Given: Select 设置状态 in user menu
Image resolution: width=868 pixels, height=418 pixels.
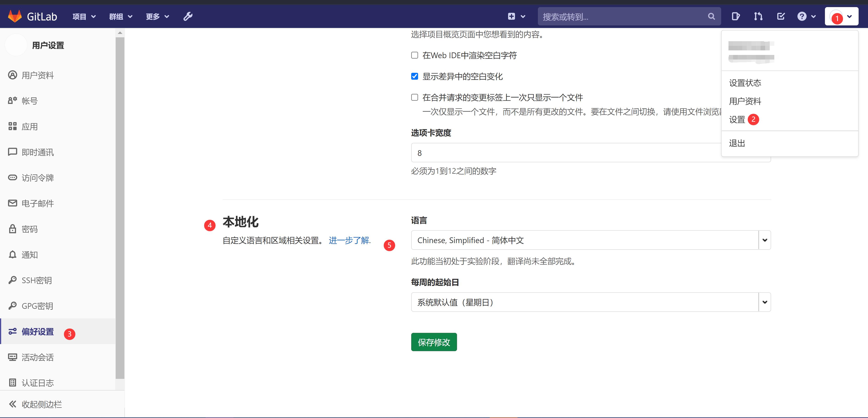Looking at the screenshot, I should coord(745,83).
